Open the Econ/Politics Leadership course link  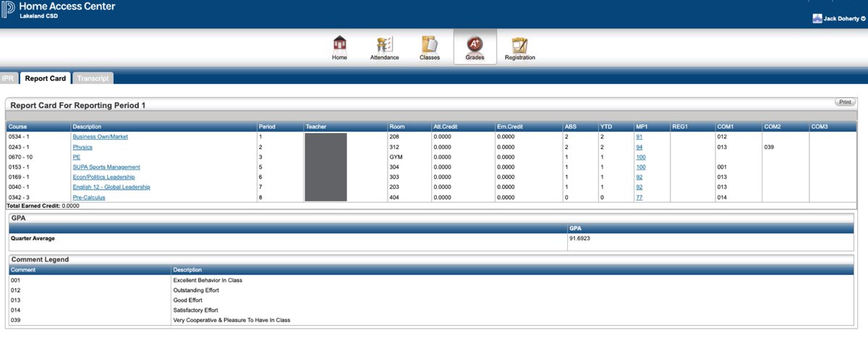pyautogui.click(x=103, y=177)
